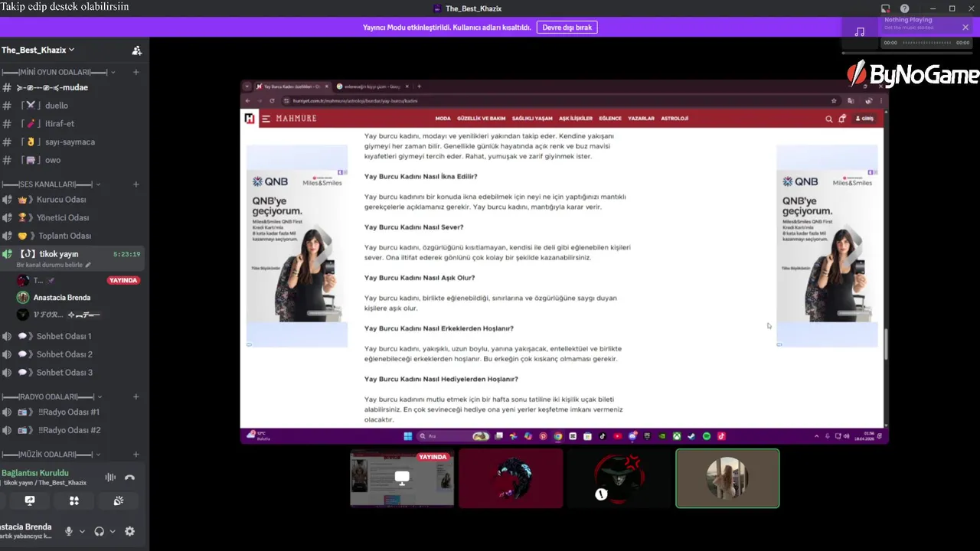Open headphone output options arrow
This screenshot has height=551, width=980.
tap(113, 531)
